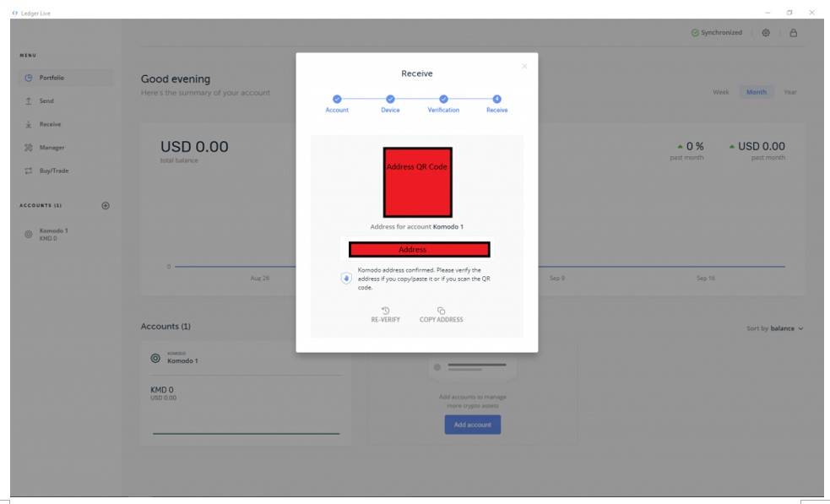Image resolution: width=830 pixels, height=504 pixels.
Task: Open the Buy/Trade menu item
Action: tap(66, 171)
